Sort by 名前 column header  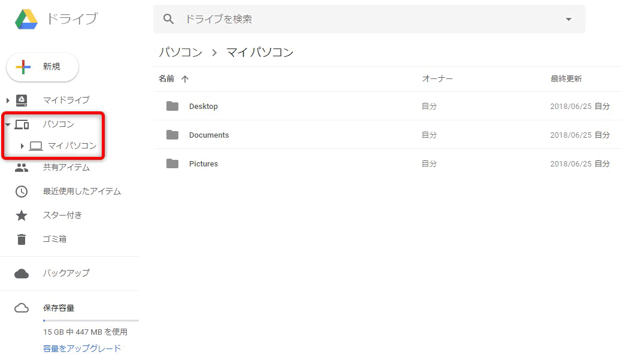click(x=166, y=79)
